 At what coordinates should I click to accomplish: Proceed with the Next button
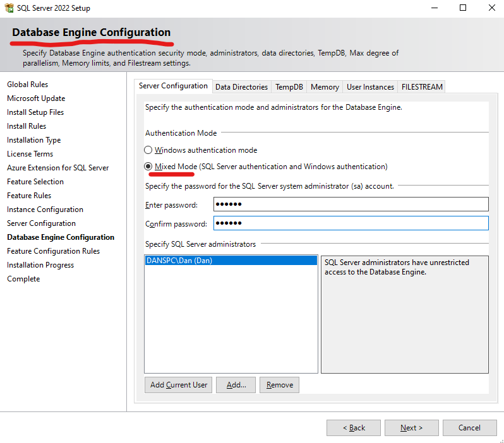coord(411,428)
